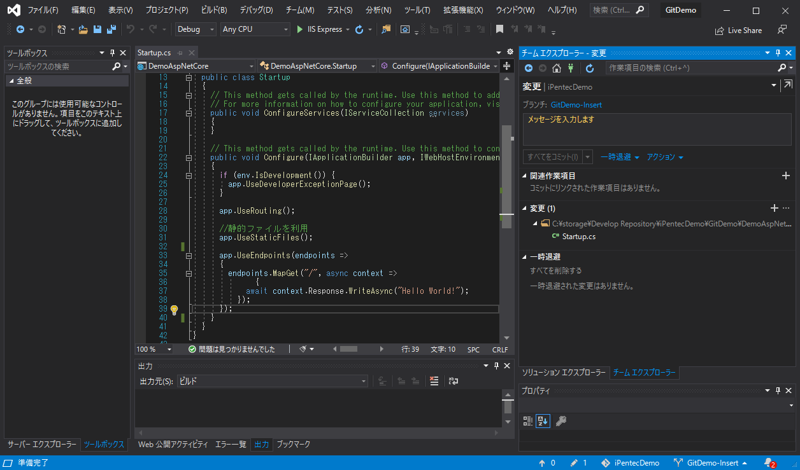Click the iPentecDemo repository in status bar

pyautogui.click(x=630, y=463)
